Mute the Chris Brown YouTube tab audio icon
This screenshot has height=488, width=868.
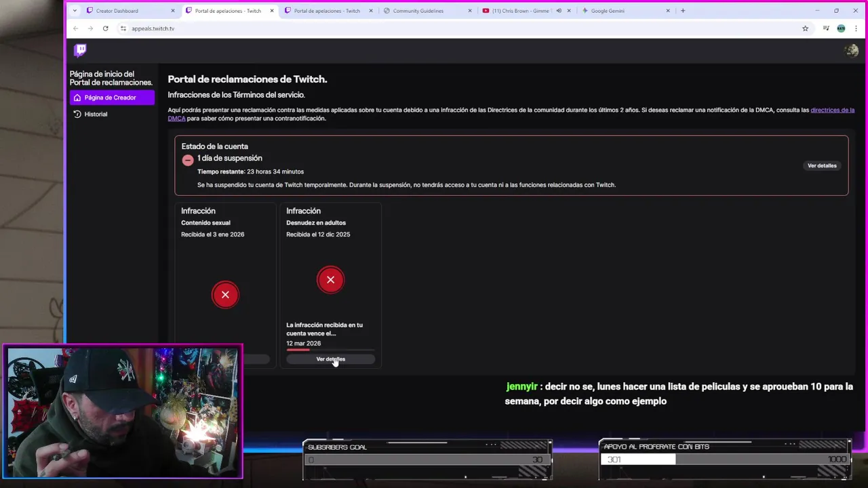point(558,11)
